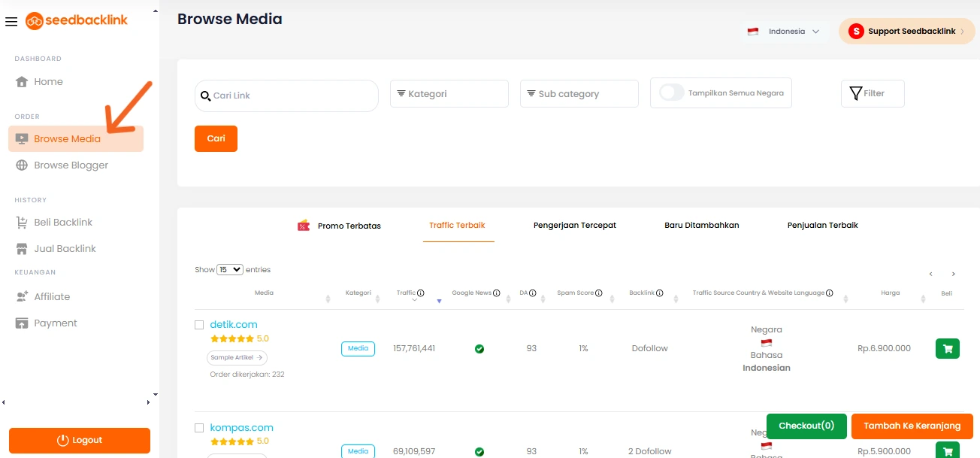Show Google News info icon
The width and height of the screenshot is (980, 458).
(x=497, y=293)
